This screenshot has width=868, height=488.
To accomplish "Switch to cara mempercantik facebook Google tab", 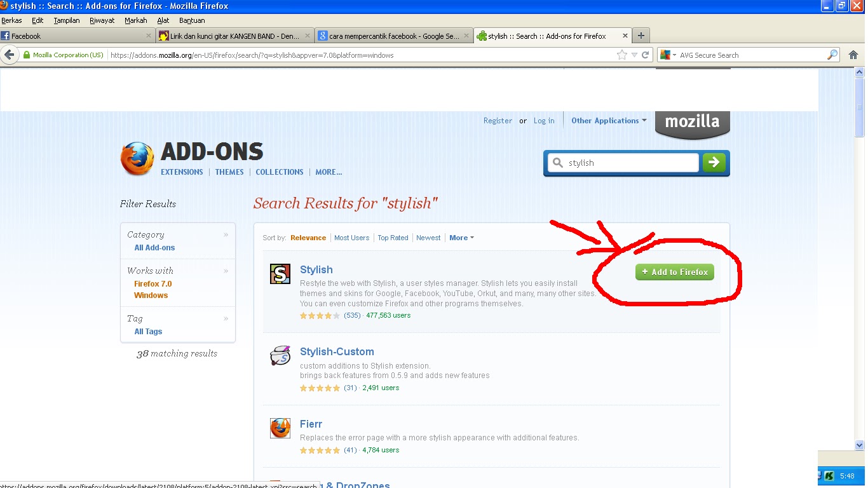I will [394, 36].
